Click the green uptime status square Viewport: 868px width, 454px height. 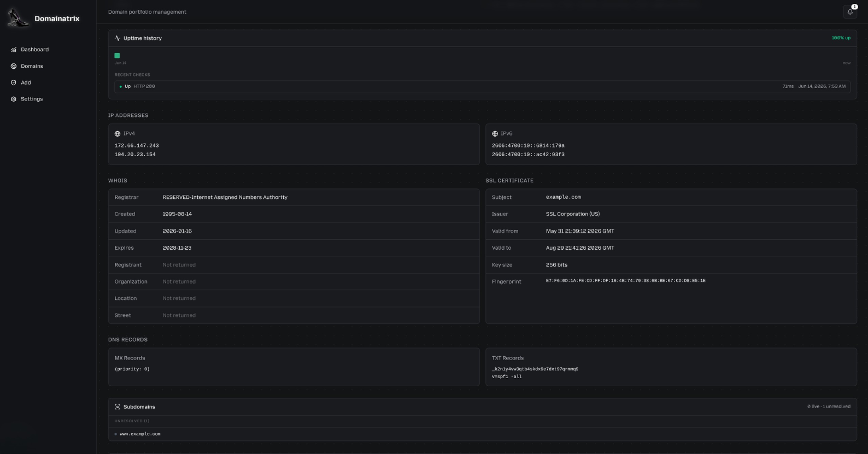[x=117, y=55]
